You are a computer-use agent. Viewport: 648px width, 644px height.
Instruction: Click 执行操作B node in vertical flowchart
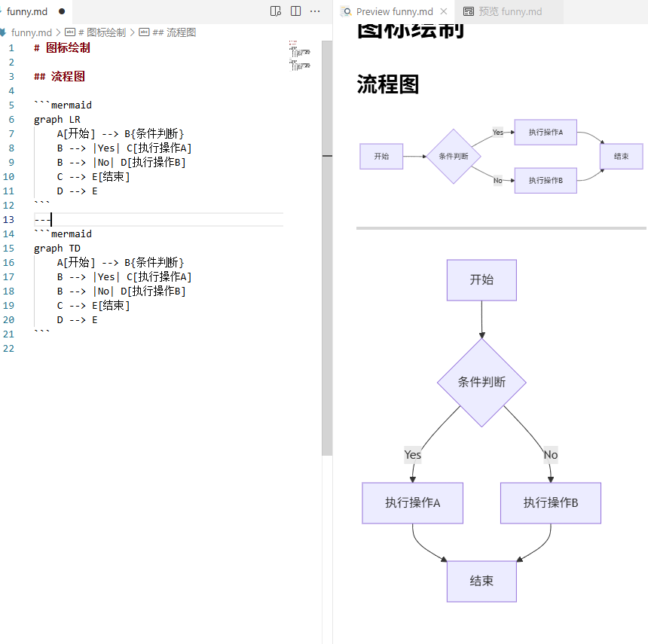[x=551, y=502]
